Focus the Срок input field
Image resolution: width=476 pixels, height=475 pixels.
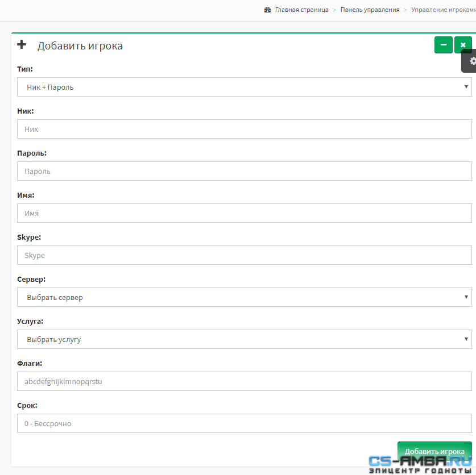tap(245, 423)
